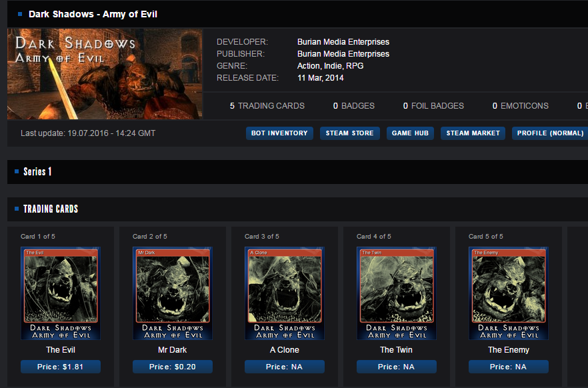Click the GENRE: field label
Viewport: 588px width, 388px height.
[x=232, y=66]
